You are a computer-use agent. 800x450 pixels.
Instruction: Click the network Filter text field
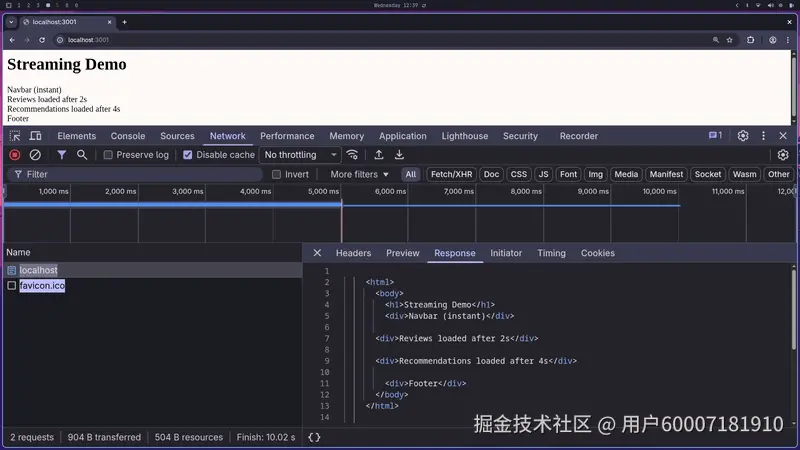point(136,174)
